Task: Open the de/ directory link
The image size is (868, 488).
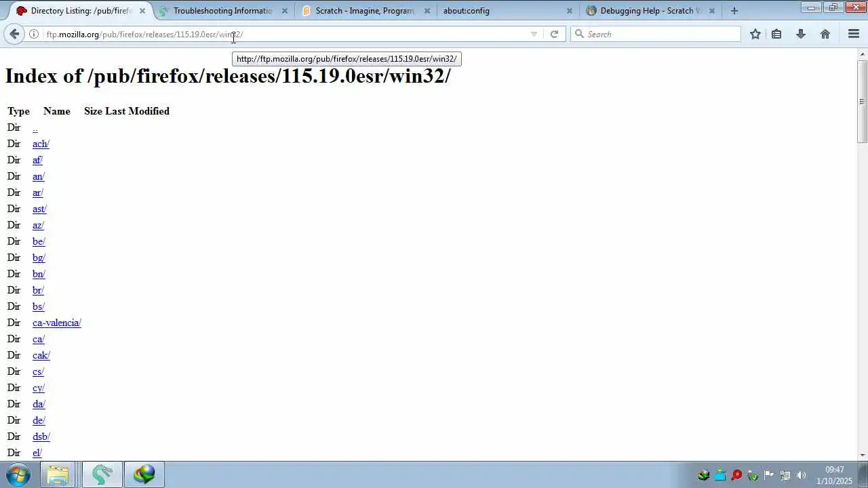Action: (x=39, y=420)
